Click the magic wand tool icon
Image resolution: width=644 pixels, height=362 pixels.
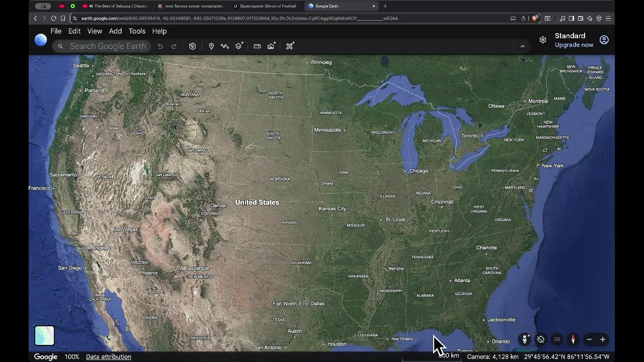coord(290,46)
